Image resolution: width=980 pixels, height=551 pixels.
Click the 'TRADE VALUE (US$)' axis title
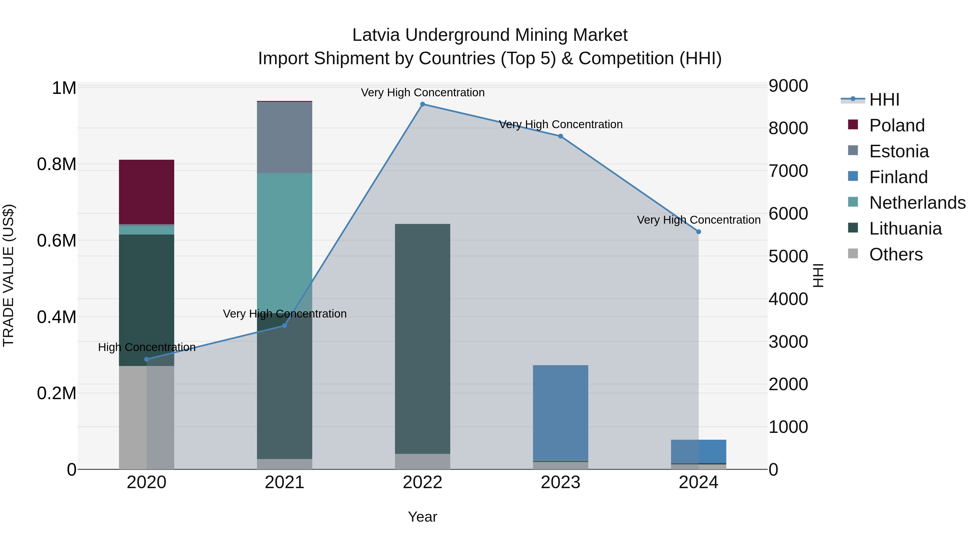point(8,275)
